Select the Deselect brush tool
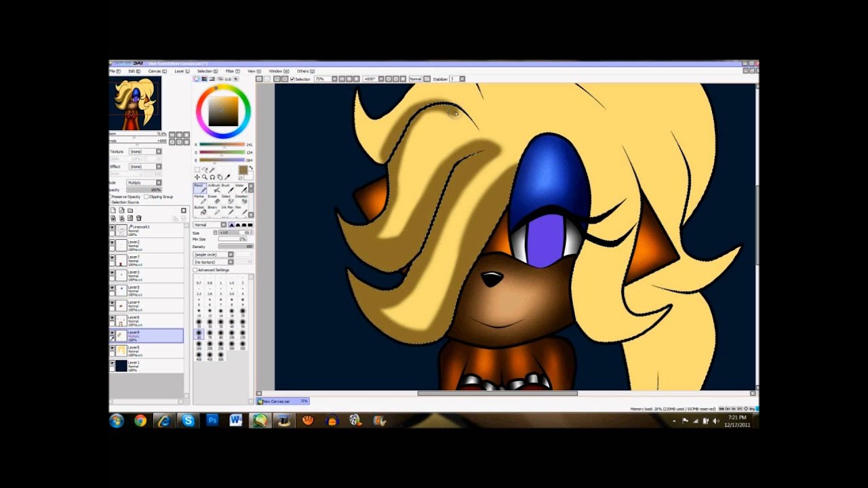This screenshot has width=868, height=488. 241,200
